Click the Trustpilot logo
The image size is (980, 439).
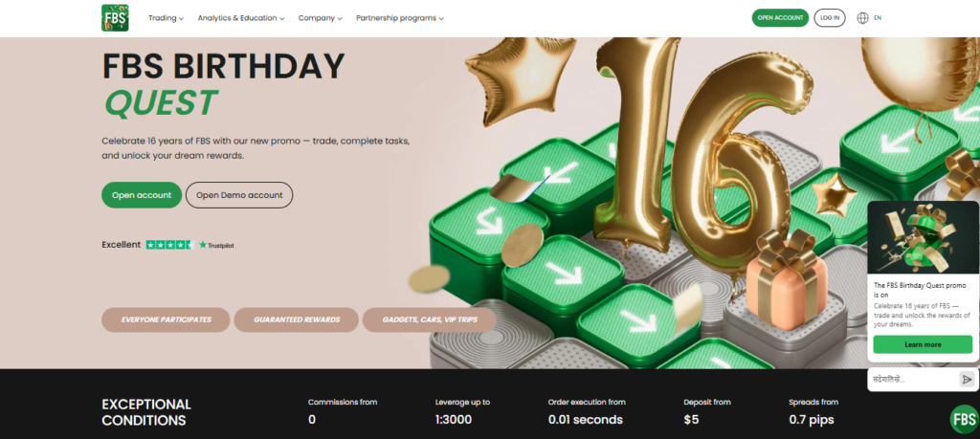point(216,246)
